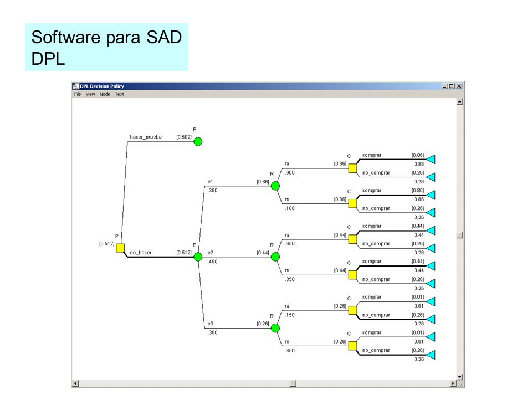Click the no_comprar endpoint triangle under ra .150
The image size is (532, 399).
pyautogui.click(x=431, y=319)
